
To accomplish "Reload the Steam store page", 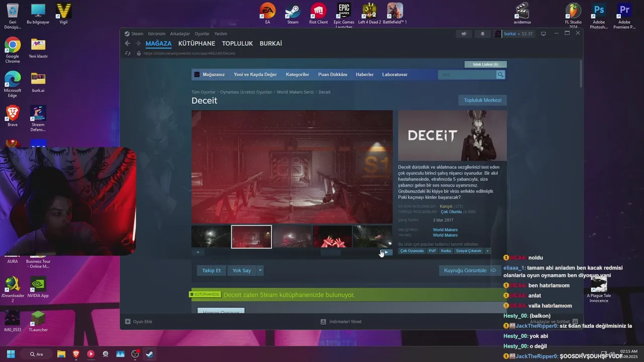I will [128, 53].
